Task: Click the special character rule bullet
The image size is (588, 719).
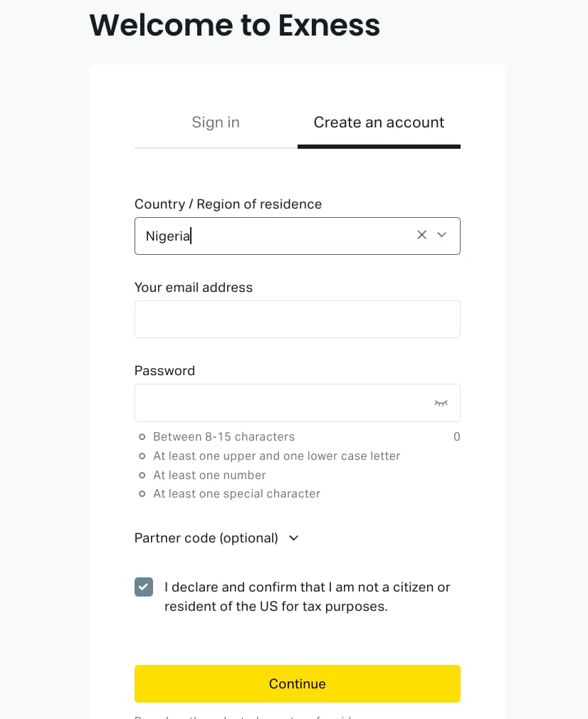Action: [x=142, y=494]
